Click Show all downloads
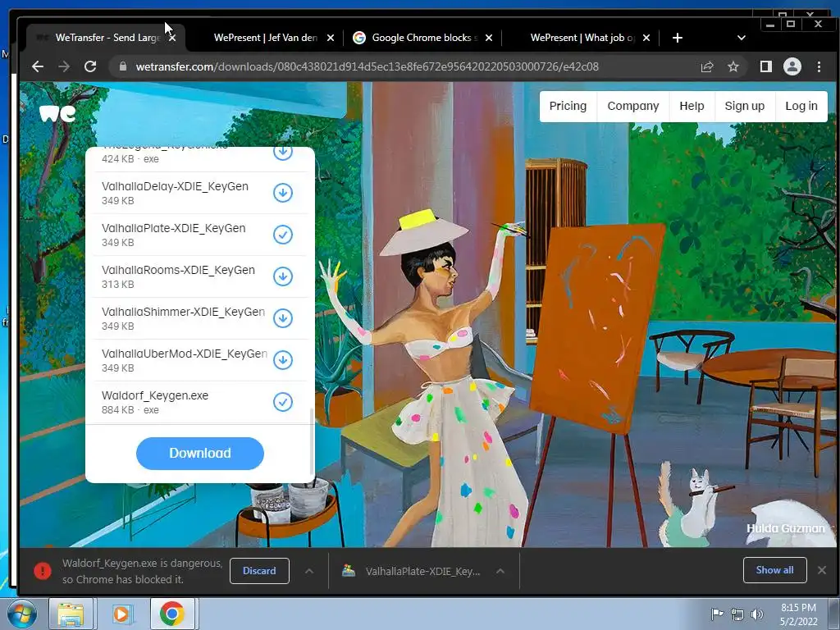The width and height of the screenshot is (840, 630). (774, 570)
